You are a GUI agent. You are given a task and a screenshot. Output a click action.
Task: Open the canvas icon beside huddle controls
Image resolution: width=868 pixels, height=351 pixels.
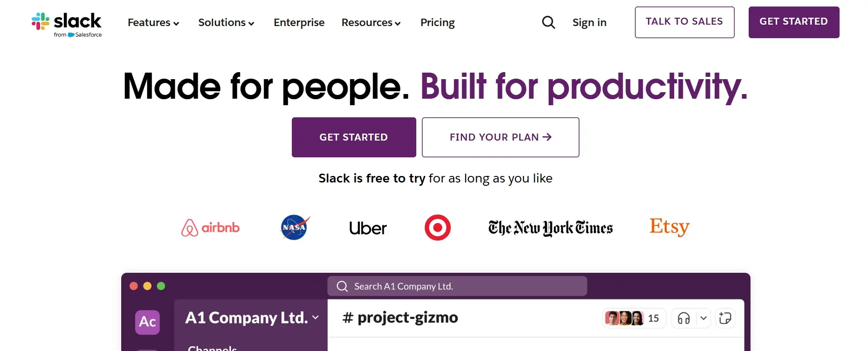coord(725,318)
